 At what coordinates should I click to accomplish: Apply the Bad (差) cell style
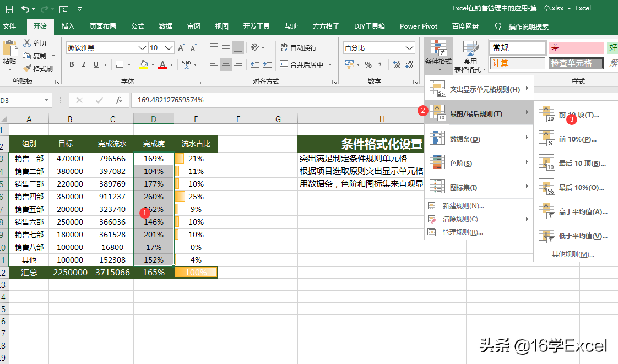point(576,48)
